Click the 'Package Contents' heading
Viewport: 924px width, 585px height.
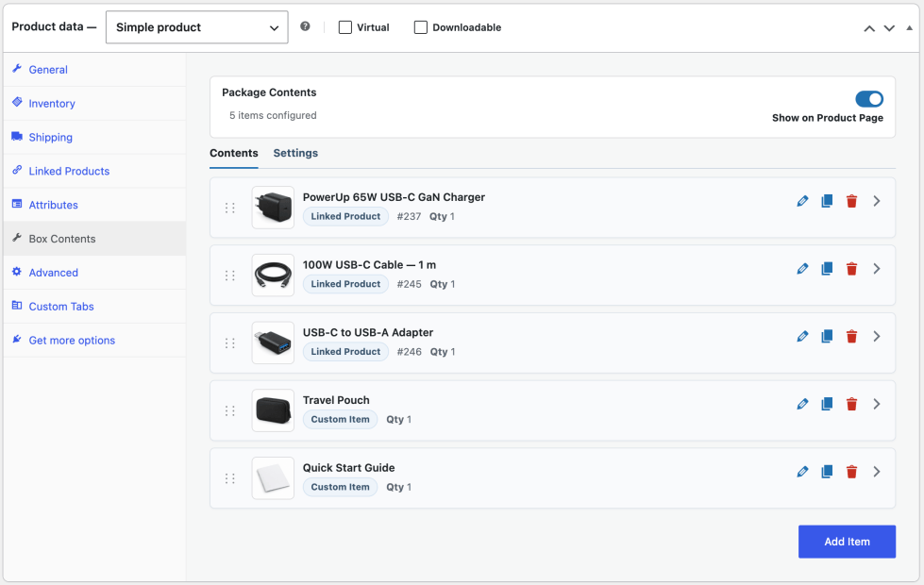(x=269, y=92)
